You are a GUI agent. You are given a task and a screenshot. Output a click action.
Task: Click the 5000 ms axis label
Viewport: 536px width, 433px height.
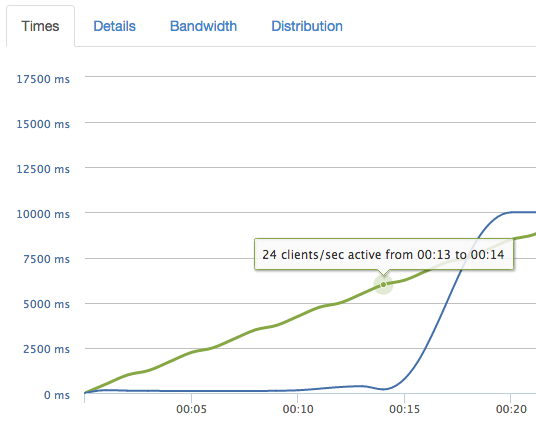46,304
